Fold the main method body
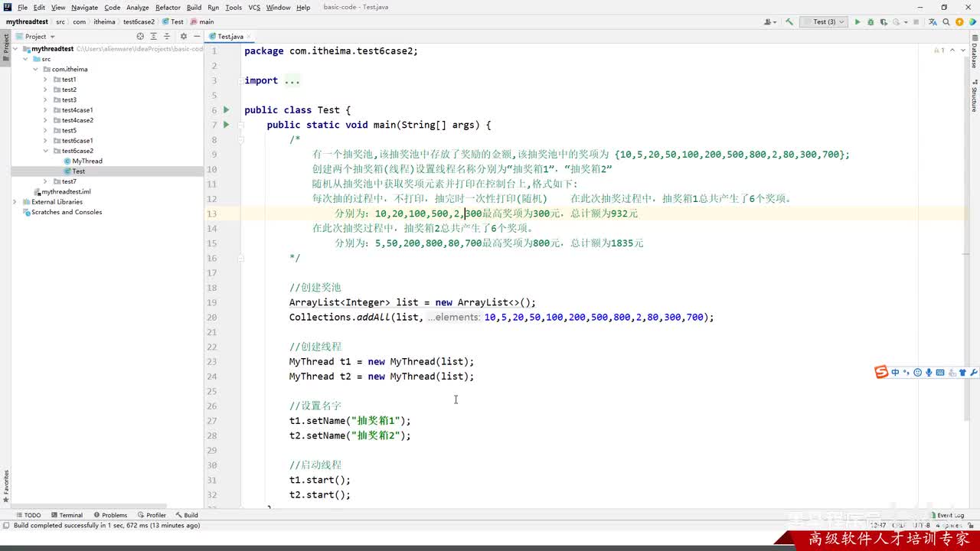This screenshot has height=551, width=980. click(x=240, y=125)
